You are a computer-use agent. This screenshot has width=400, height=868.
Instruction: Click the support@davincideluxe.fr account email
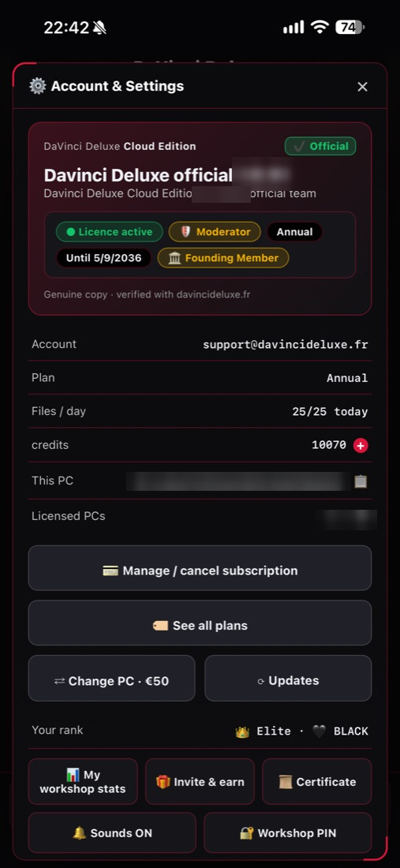(x=286, y=345)
